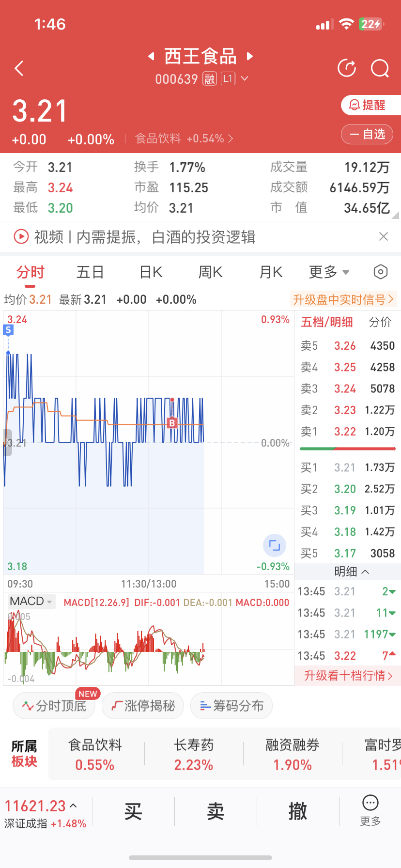Tap the 撤 cancel order button

pyautogui.click(x=298, y=811)
